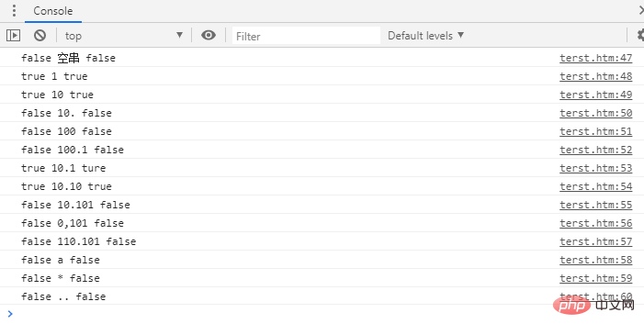Open the DevTools three-dot menu

pos(14,10)
